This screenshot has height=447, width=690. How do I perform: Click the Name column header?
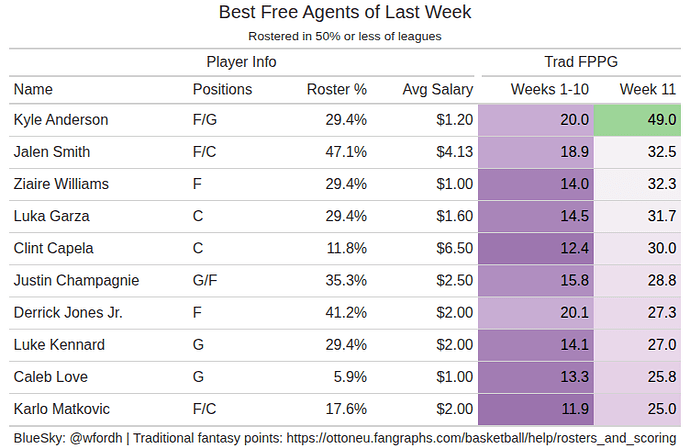click(33, 89)
